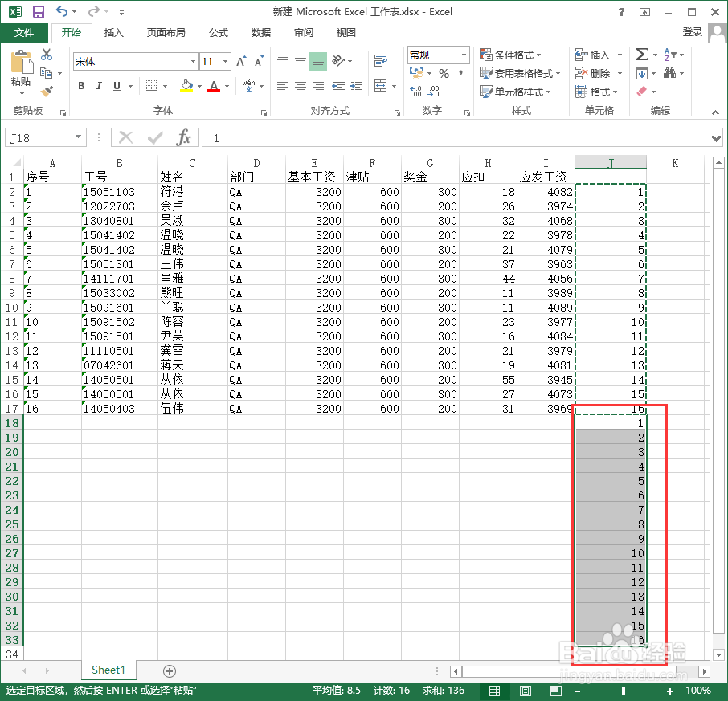
Task: Toggle Bold formatting
Action: pyautogui.click(x=81, y=86)
